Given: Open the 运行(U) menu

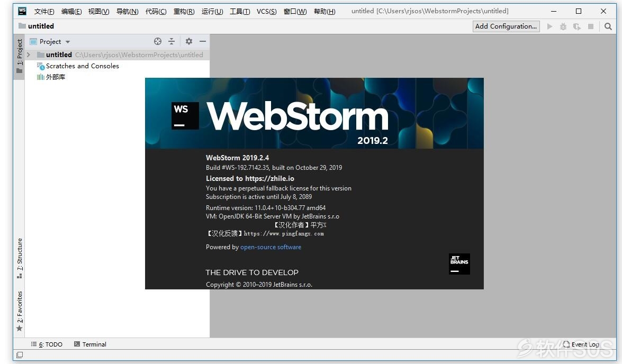Looking at the screenshot, I should tap(212, 12).
